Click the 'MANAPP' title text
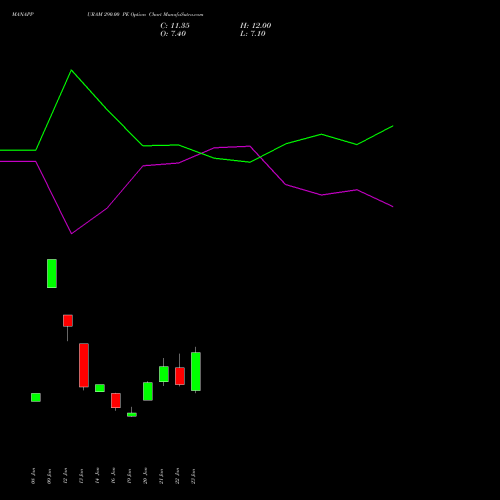 23,14
